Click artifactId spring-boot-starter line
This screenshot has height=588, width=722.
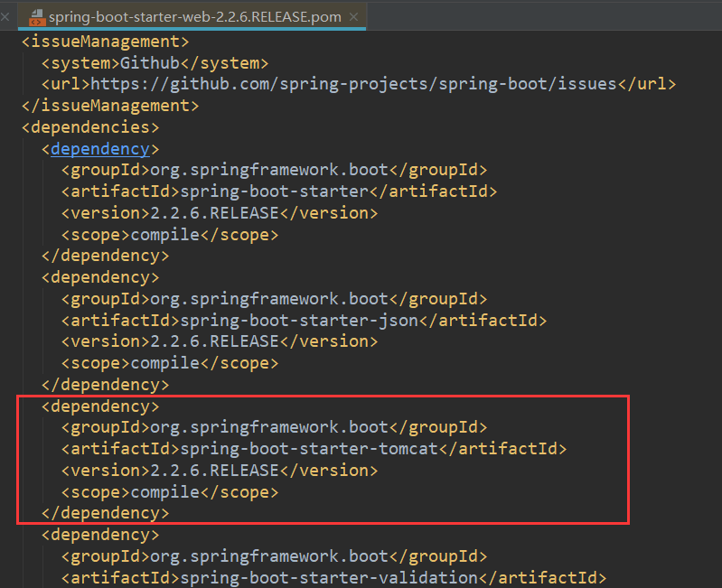pyautogui.click(x=279, y=191)
